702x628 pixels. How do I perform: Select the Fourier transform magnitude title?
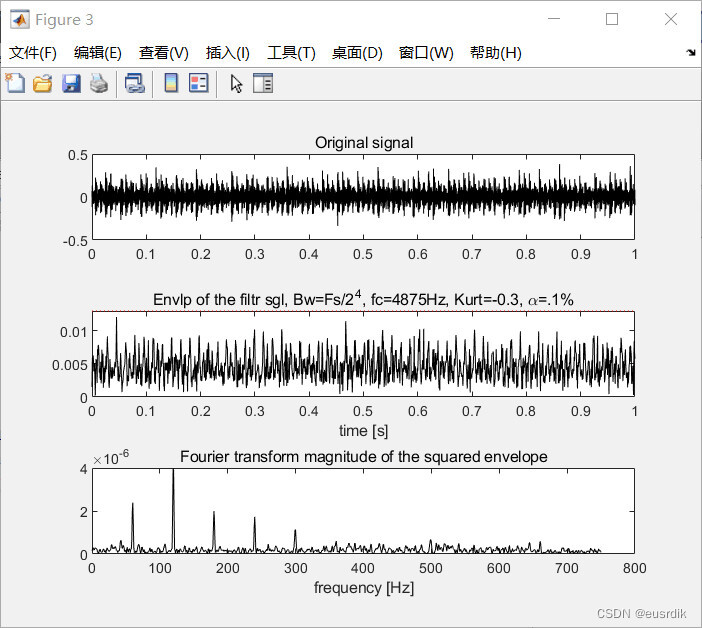364,457
